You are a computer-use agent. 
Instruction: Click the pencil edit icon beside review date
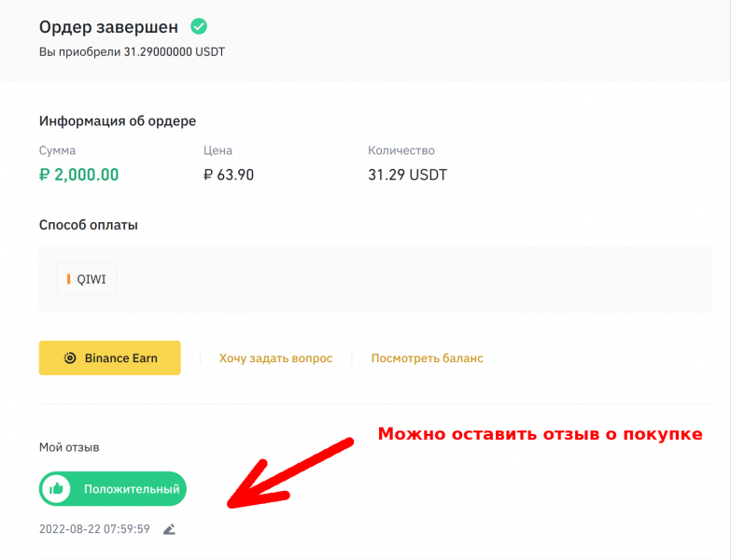tap(169, 529)
